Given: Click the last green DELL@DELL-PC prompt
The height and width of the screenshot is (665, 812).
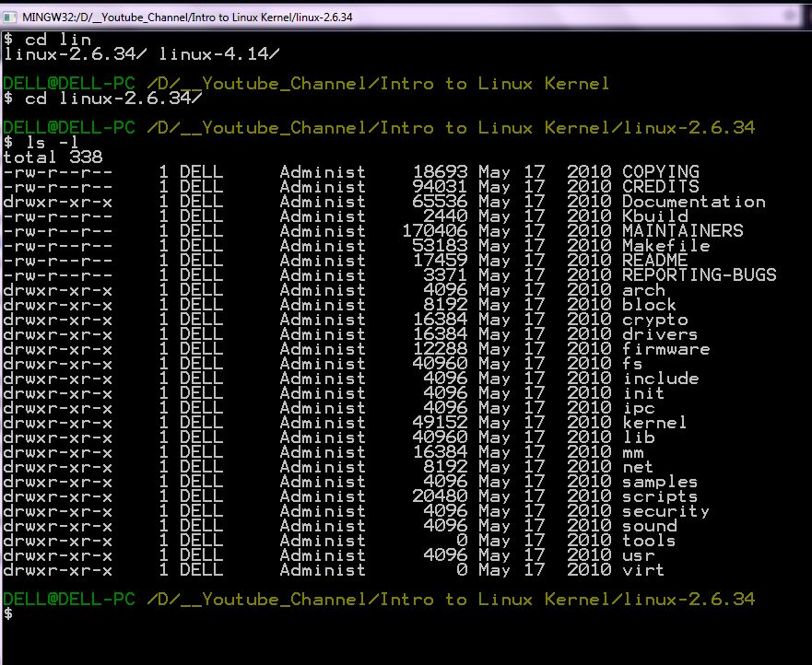Looking at the screenshot, I should [69, 600].
